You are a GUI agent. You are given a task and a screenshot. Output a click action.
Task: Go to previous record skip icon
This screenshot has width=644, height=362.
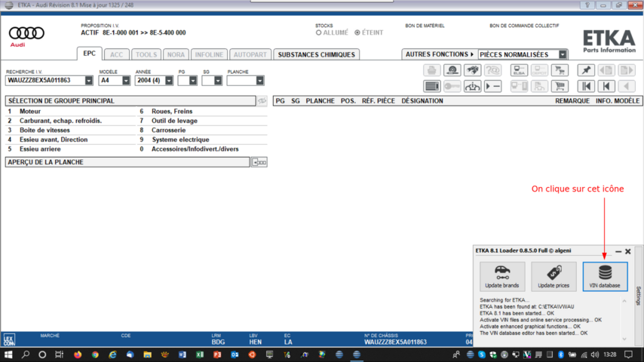coord(606,86)
